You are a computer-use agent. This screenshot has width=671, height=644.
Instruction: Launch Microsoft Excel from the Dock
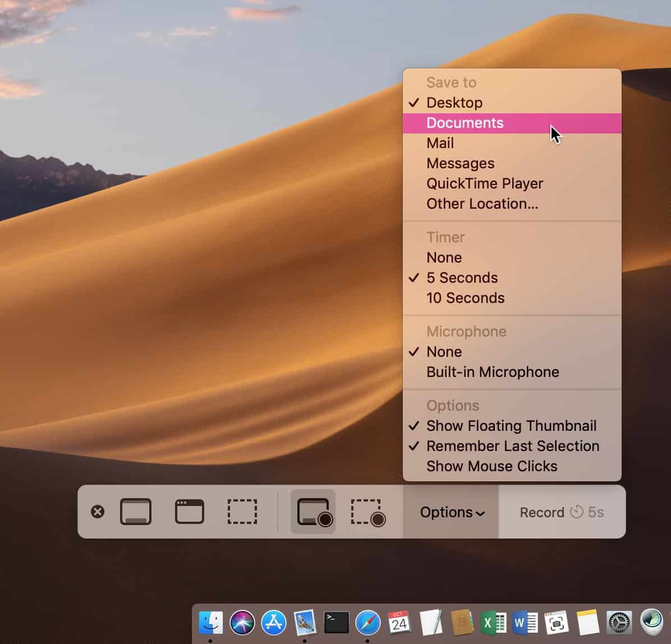pyautogui.click(x=493, y=622)
